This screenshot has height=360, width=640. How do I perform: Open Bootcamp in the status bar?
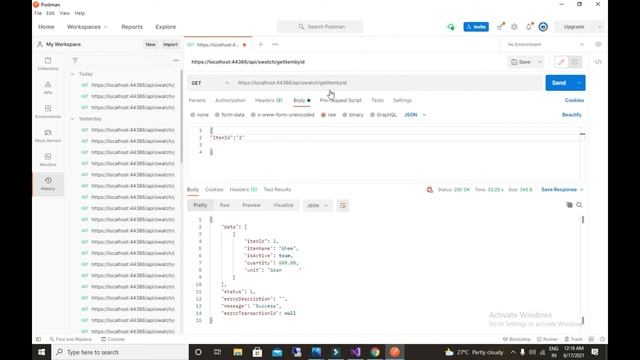click(x=516, y=339)
